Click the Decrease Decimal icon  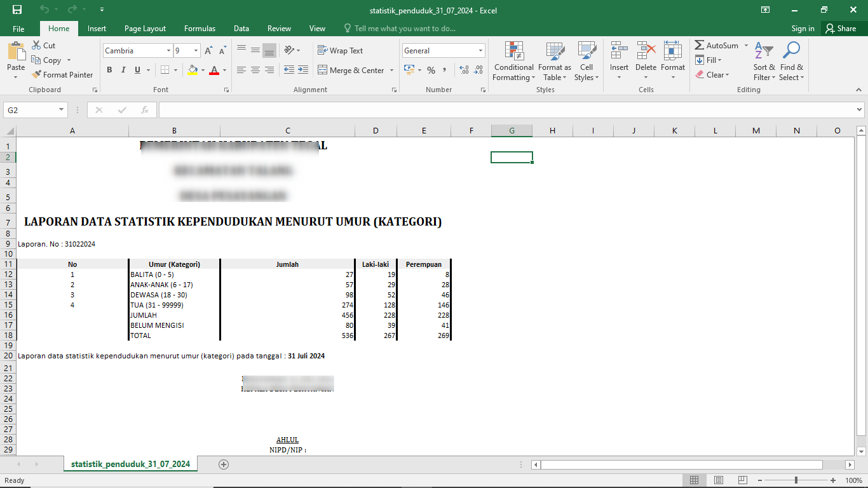point(478,70)
